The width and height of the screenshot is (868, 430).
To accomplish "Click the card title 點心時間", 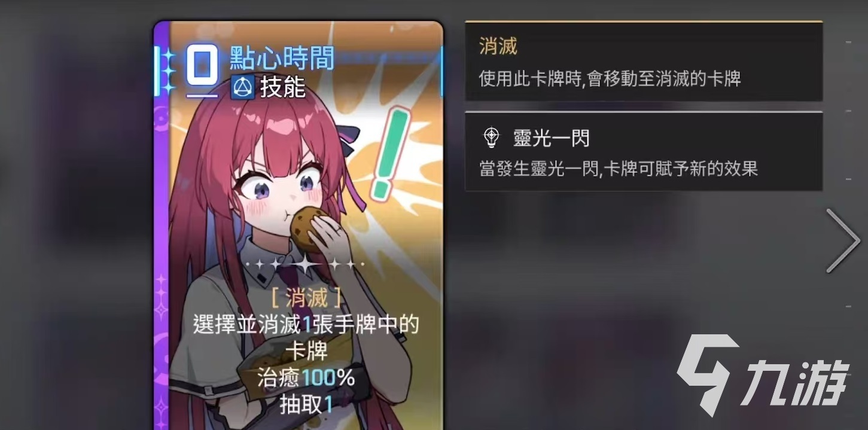I will pos(282,58).
